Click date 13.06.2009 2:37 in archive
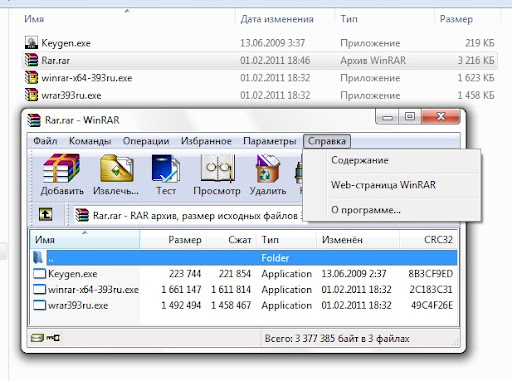Viewport: 512px width, 381px height. pos(354,274)
